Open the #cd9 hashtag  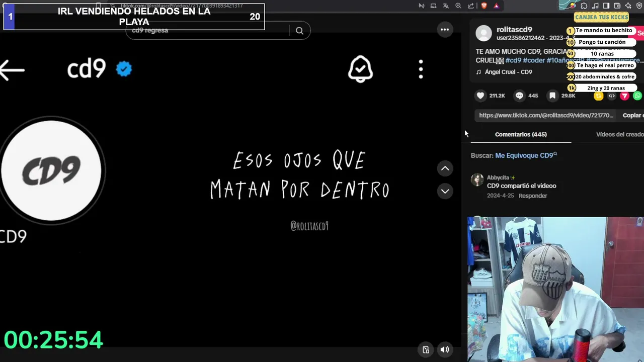513,60
